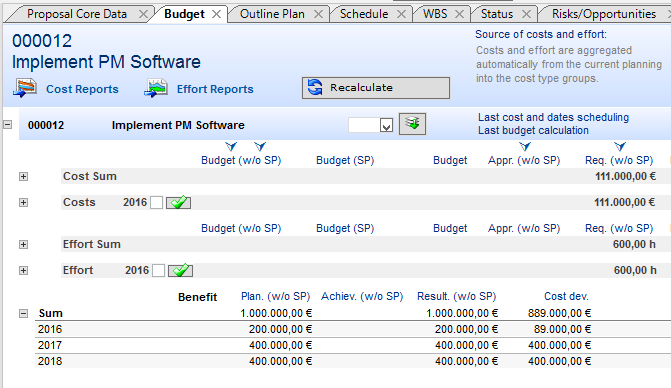Open the Risks/Opportunities tab
This screenshot has height=388, width=671.
[604, 14]
